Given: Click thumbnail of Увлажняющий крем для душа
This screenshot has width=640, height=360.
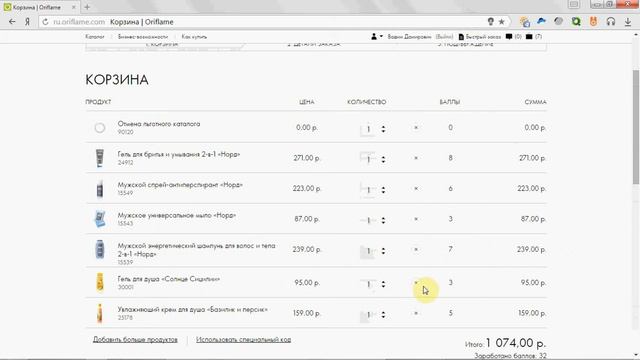Looking at the screenshot, I should click(x=100, y=313).
